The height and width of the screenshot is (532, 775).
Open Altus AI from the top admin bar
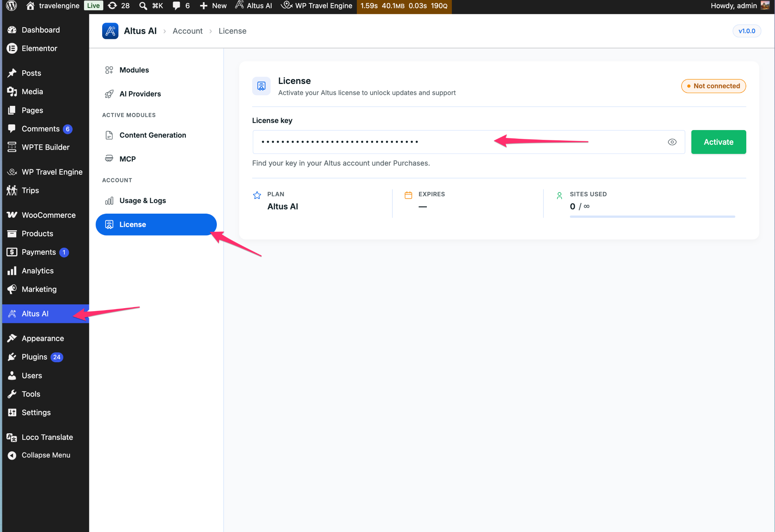tap(254, 6)
